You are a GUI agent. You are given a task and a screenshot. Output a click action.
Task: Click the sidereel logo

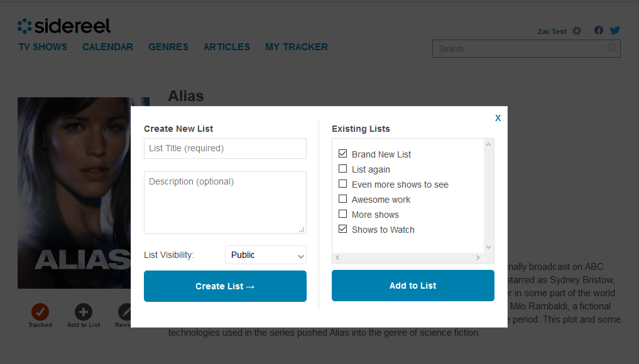point(64,26)
